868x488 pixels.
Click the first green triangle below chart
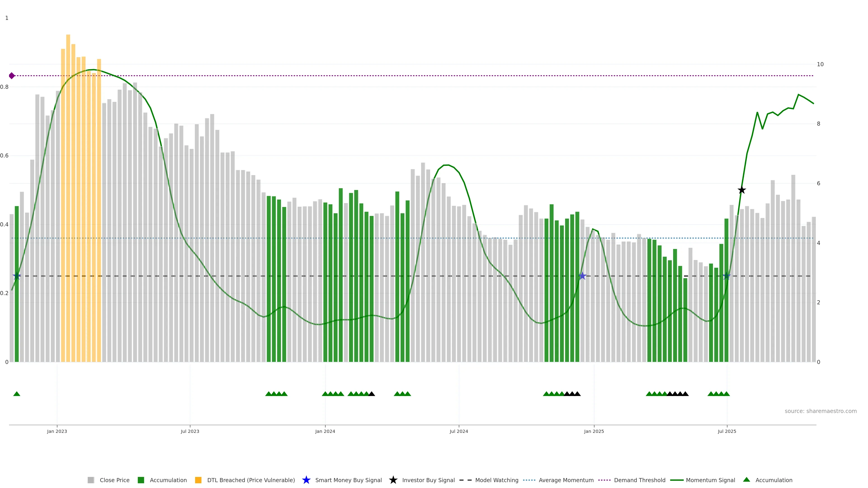pos(17,394)
